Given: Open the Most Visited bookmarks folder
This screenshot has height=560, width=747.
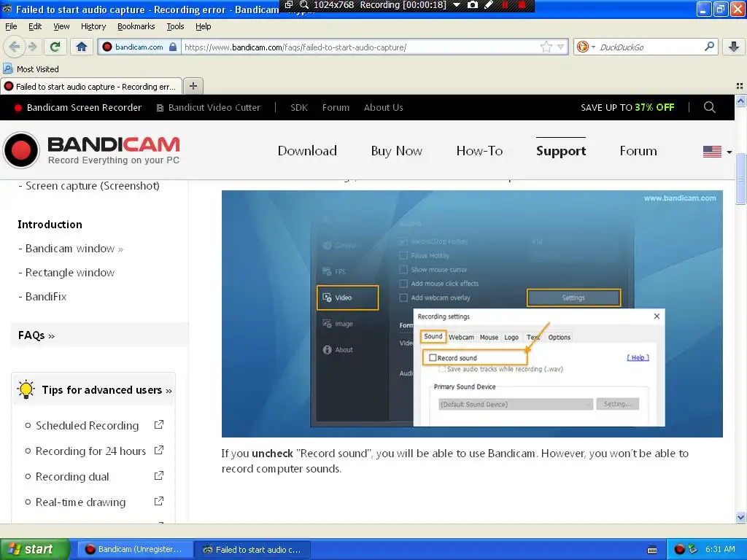Looking at the screenshot, I should (x=31, y=69).
